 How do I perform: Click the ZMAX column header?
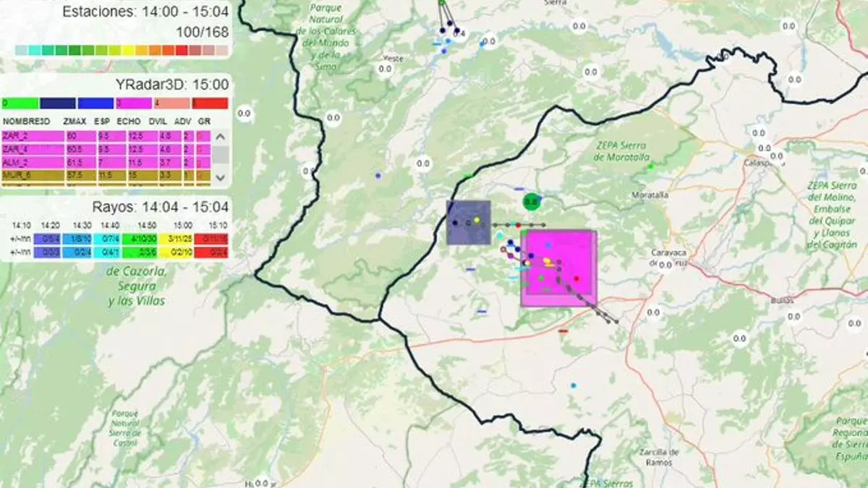(74, 121)
